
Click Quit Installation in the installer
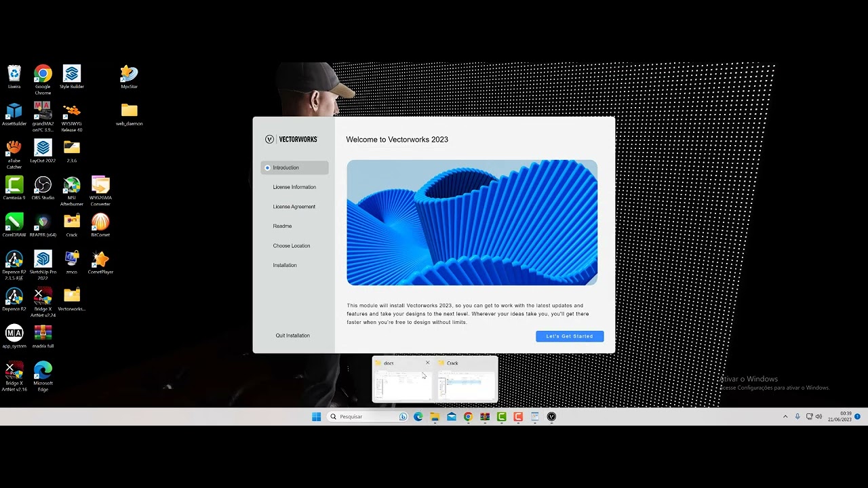[292, 335]
